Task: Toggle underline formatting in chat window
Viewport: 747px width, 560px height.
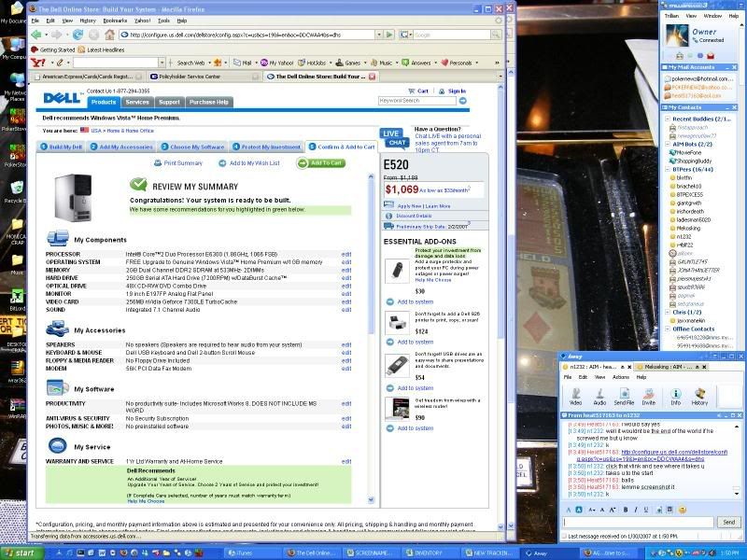Action: pos(646,510)
